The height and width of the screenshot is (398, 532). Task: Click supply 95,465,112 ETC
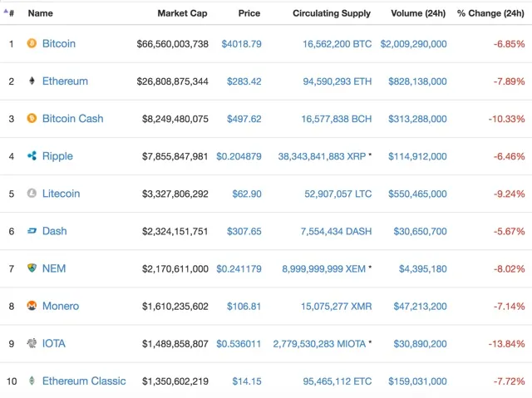[x=337, y=381]
